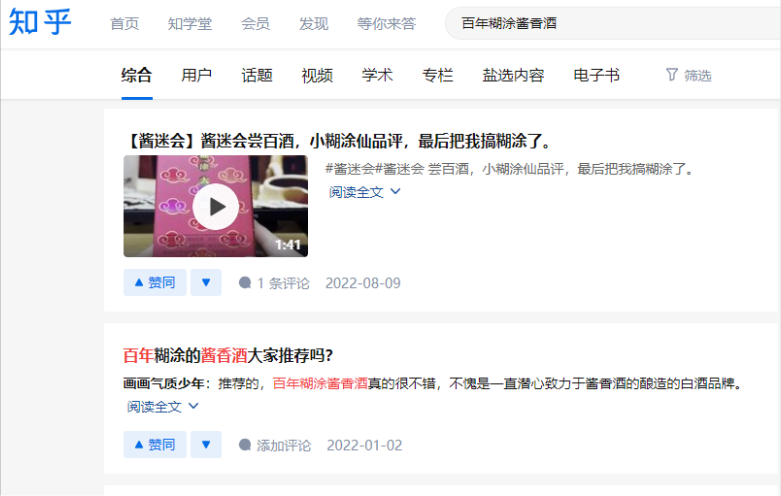Downvote the 百年糊涂 answer
Image resolution: width=781 pixels, height=496 pixels.
[x=206, y=444]
